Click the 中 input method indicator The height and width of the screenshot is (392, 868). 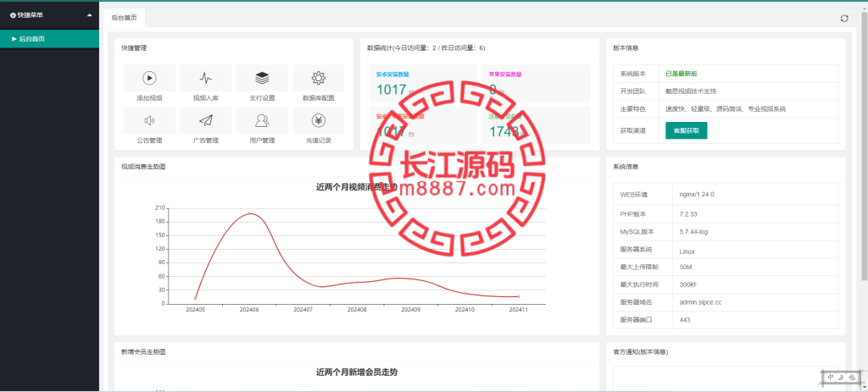[831, 378]
